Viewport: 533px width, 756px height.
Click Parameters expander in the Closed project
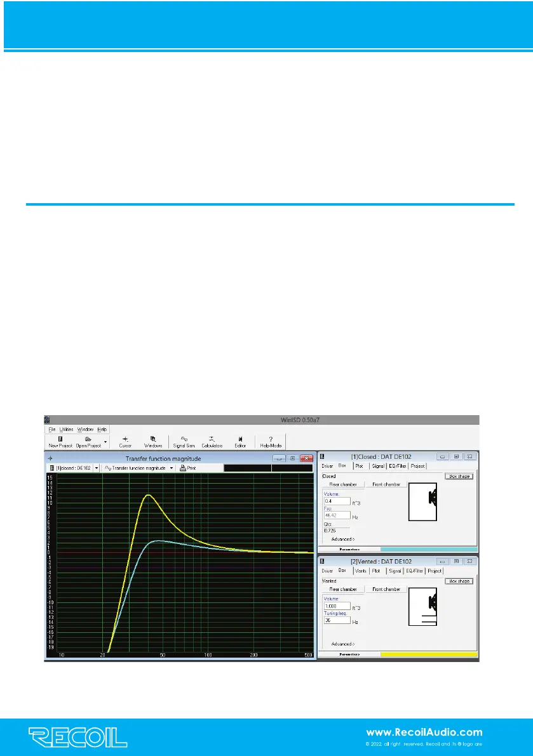pyautogui.click(x=349, y=549)
